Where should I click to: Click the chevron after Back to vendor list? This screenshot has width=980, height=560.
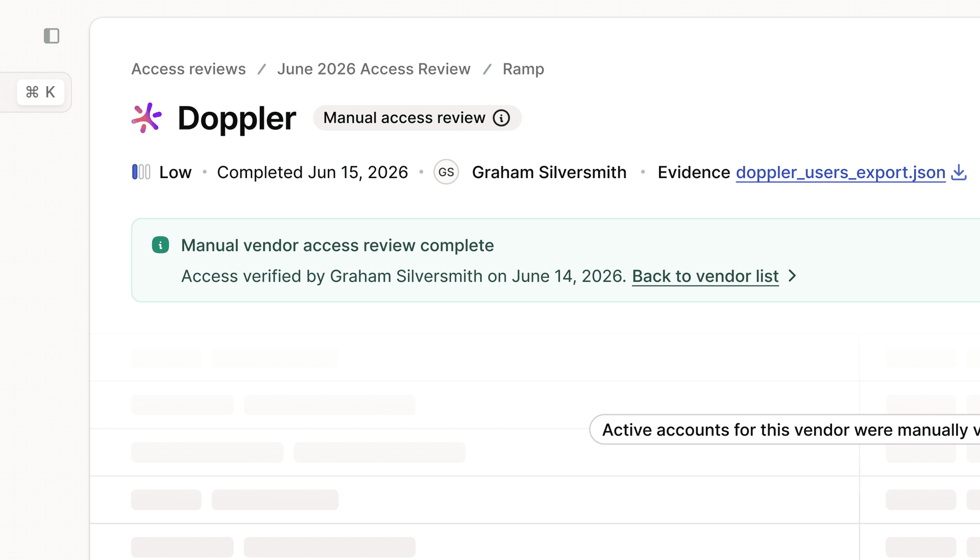pyautogui.click(x=792, y=276)
